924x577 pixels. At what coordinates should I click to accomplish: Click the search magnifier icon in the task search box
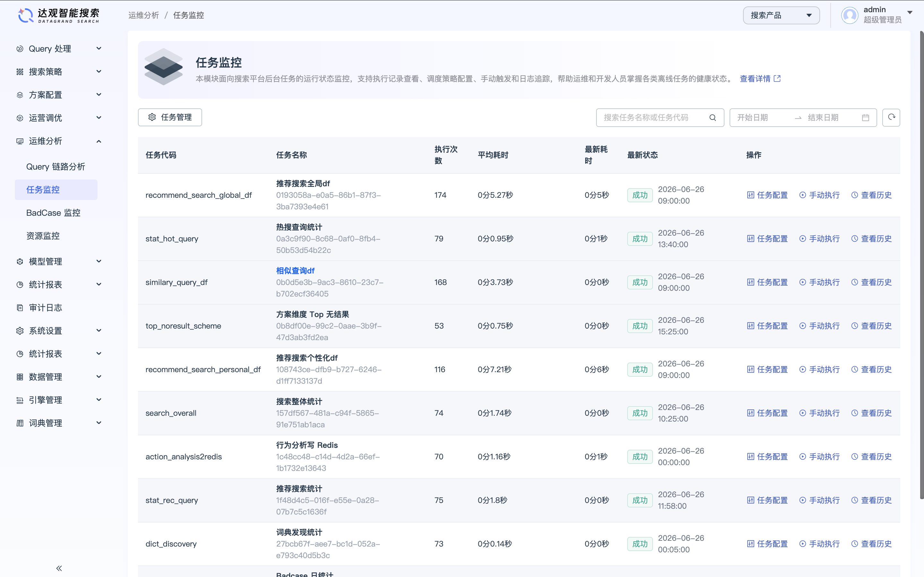tap(713, 118)
